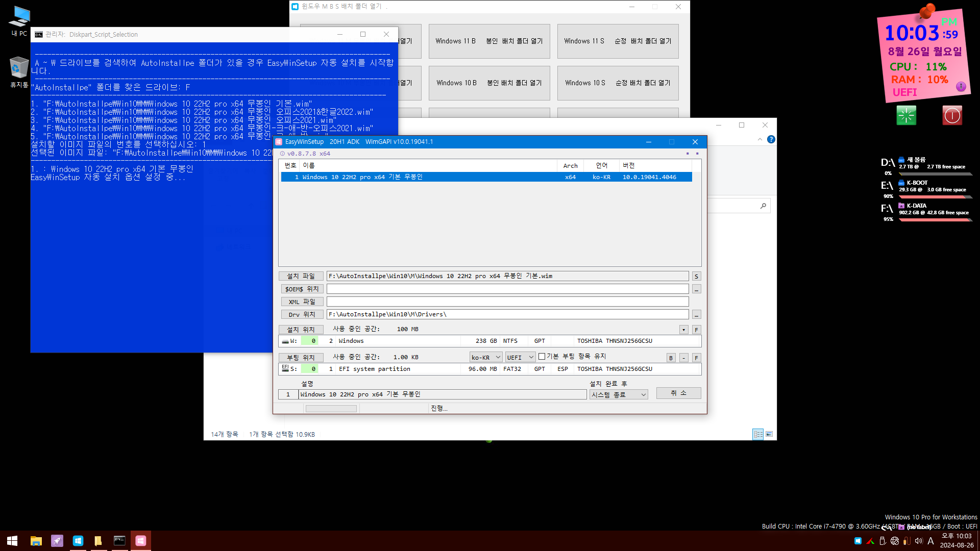Switch to the blue Windows MBS taskbar app
Image resolution: width=980 pixels, height=551 pixels.
(x=78, y=541)
